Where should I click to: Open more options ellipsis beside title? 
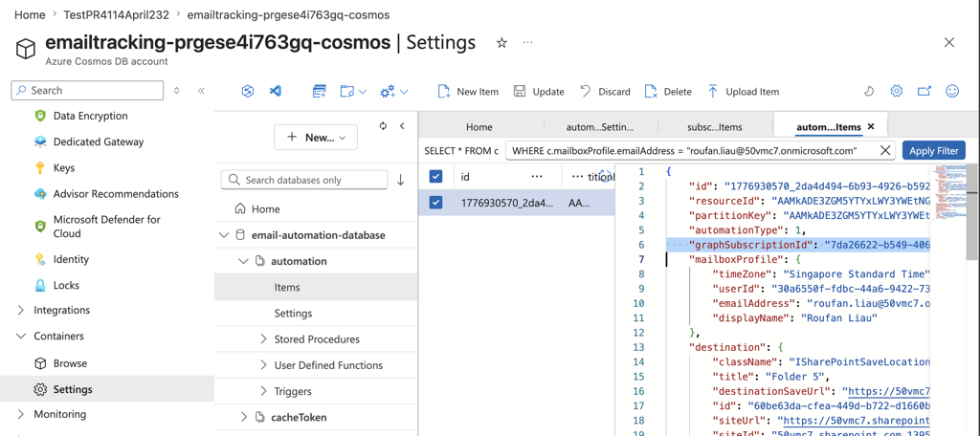pos(528,42)
